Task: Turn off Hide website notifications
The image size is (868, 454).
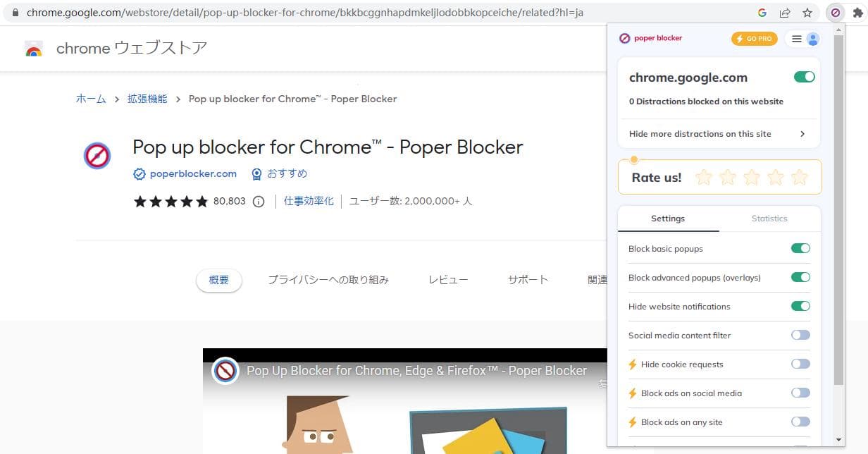Action: tap(800, 306)
